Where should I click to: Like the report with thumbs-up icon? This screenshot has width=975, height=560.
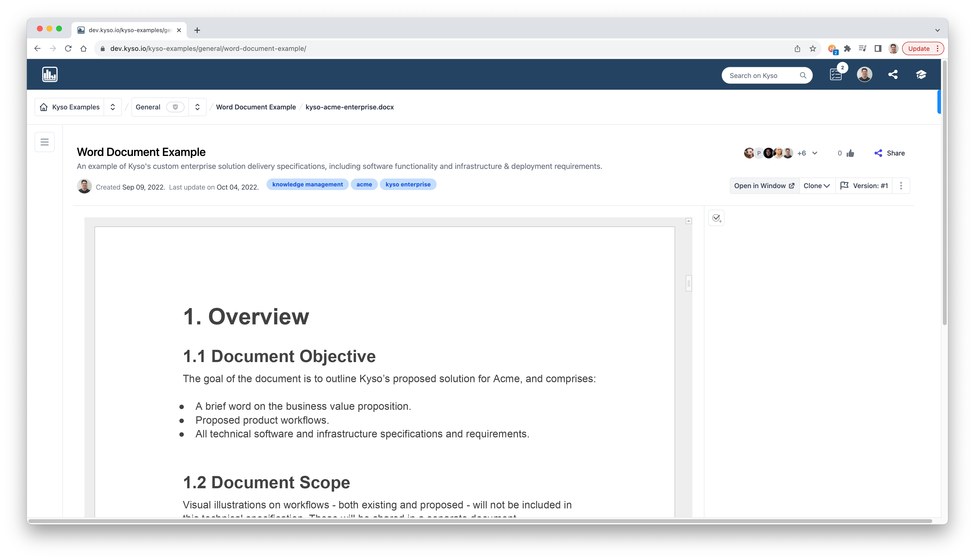[x=850, y=153]
